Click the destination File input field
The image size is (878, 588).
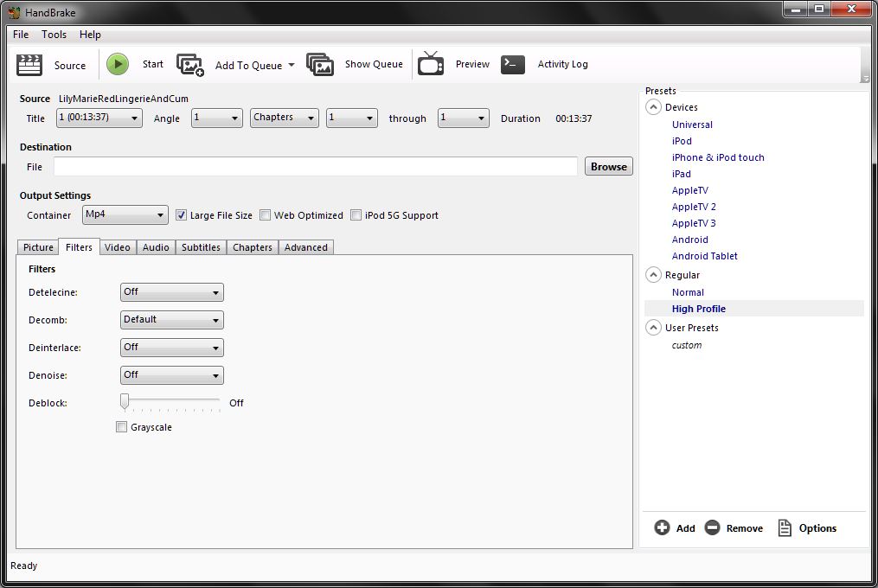pyautogui.click(x=315, y=166)
